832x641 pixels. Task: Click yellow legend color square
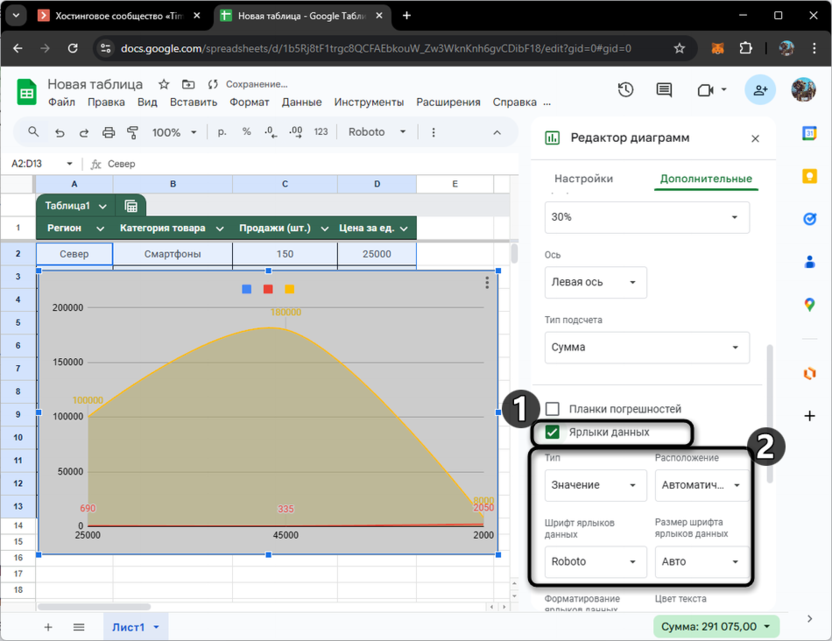point(290,290)
